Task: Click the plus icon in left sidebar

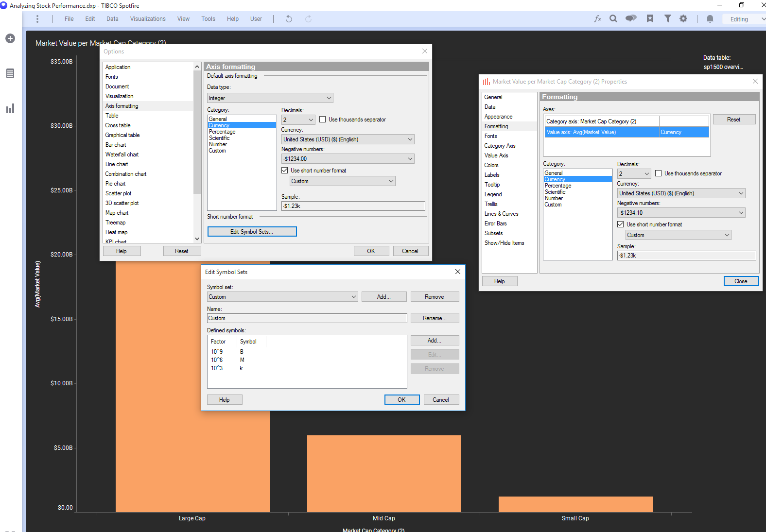Action: [10, 38]
